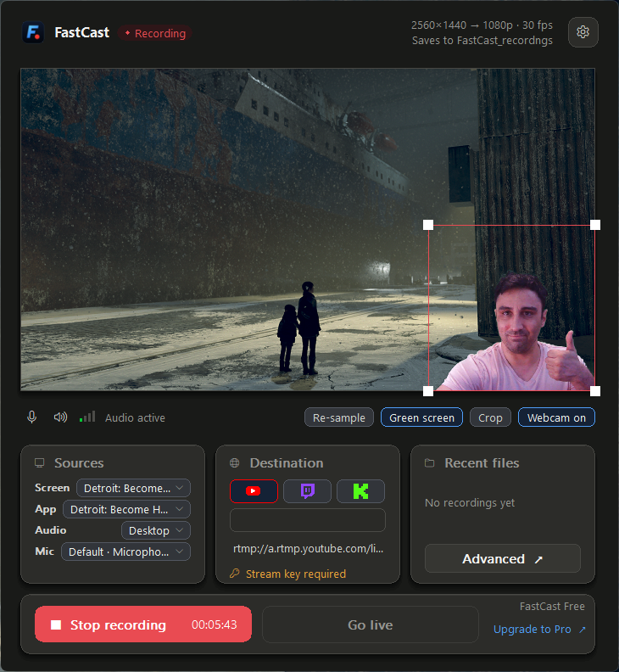This screenshot has height=672, width=619.
Task: Click the Sources monitor icon
Action: (x=40, y=463)
